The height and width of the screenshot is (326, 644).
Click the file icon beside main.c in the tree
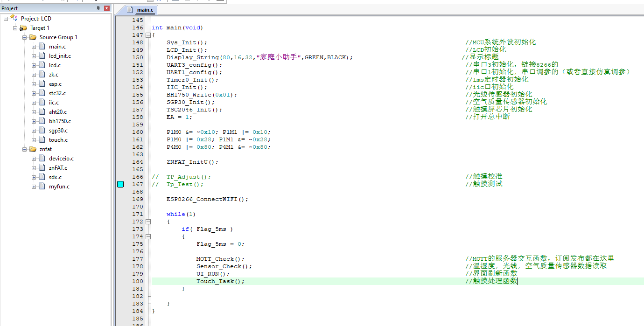tap(42, 46)
